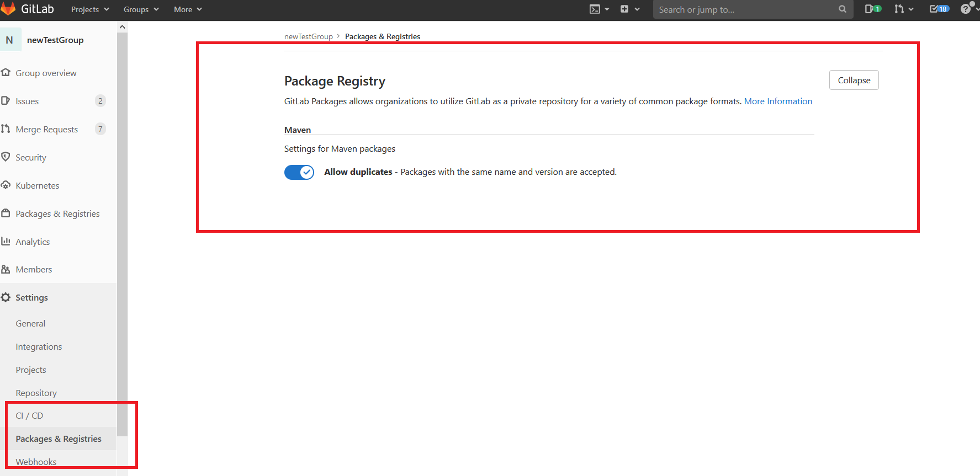Open the Merge requests dropdown in navbar
980x476 pixels.
click(904, 9)
